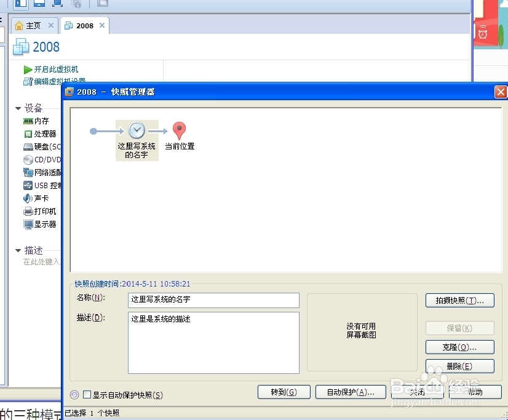Click 删除(E) button
Viewport: 508px width, 420px height.
click(x=460, y=367)
